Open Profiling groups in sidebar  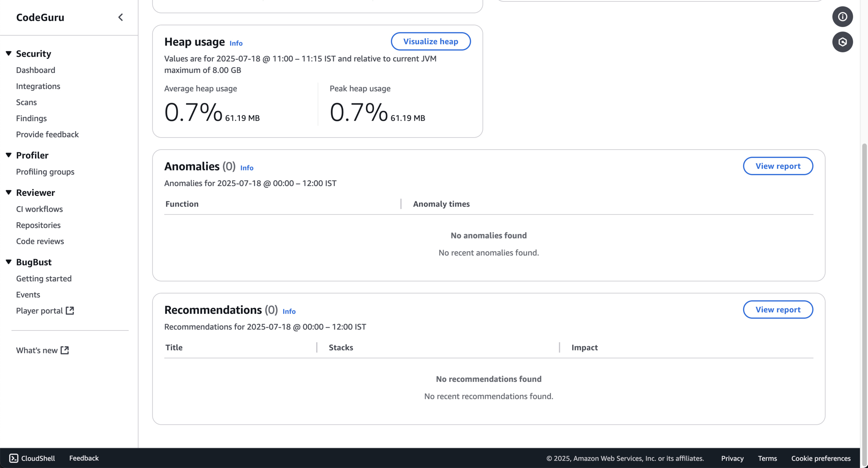[x=45, y=172]
